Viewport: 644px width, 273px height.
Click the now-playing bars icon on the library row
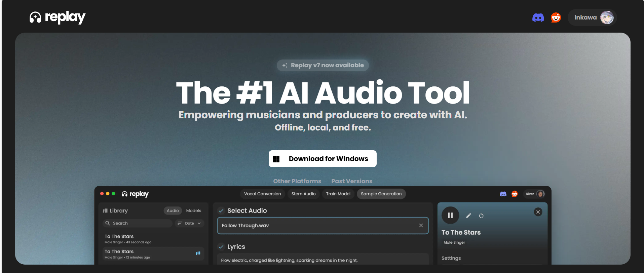coord(198,253)
